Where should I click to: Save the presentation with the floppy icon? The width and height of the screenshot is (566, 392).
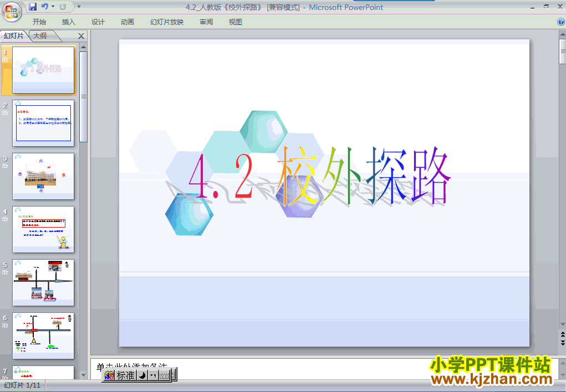[x=33, y=7]
